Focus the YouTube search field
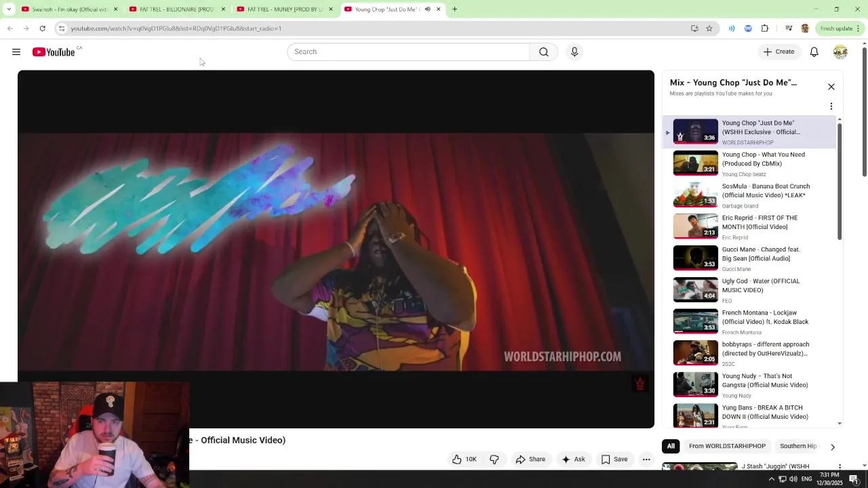 (x=408, y=52)
